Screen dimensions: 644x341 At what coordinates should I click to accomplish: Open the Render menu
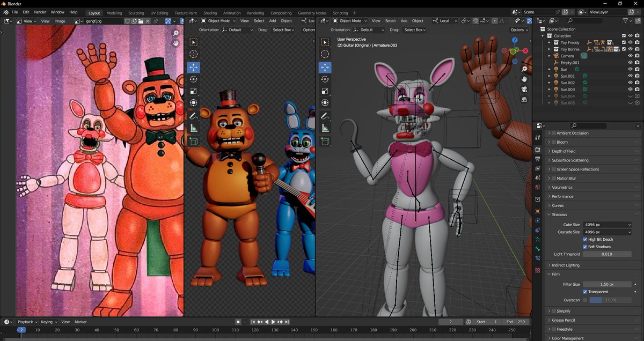click(x=40, y=12)
